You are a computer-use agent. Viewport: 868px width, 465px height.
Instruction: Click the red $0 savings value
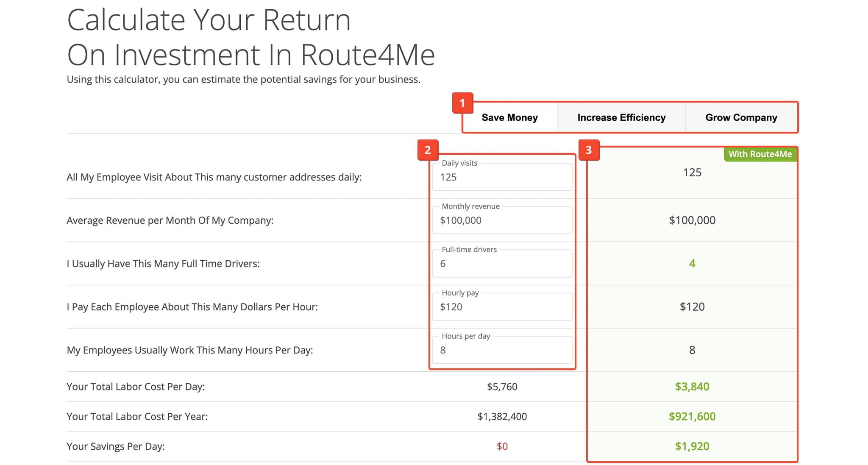coord(502,446)
